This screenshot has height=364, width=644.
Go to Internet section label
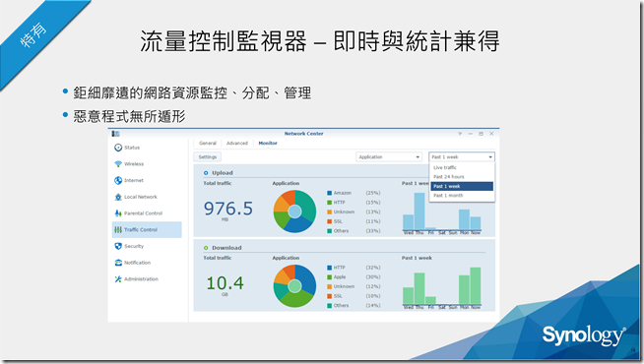click(134, 180)
